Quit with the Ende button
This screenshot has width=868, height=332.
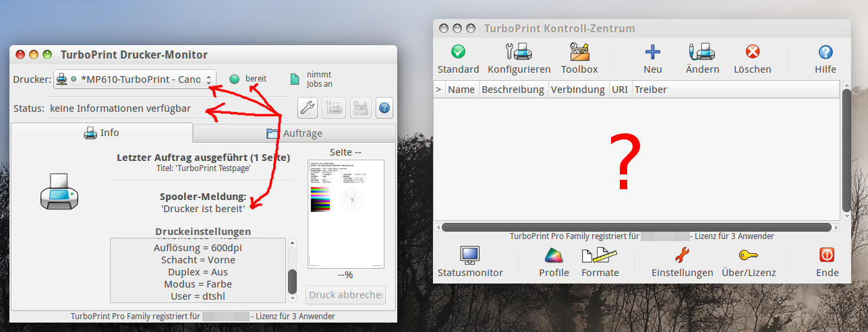[827, 256]
